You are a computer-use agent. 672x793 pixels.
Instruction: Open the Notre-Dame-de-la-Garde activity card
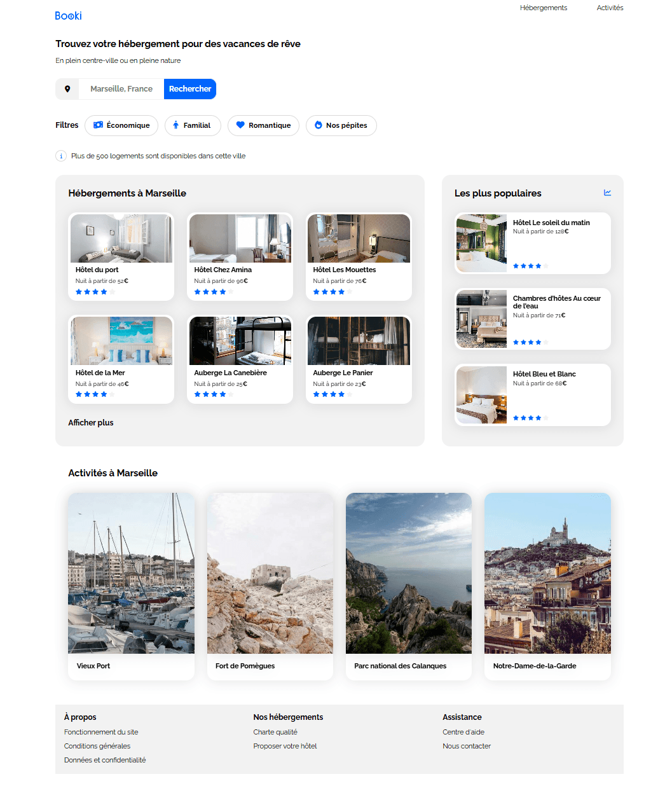point(547,586)
